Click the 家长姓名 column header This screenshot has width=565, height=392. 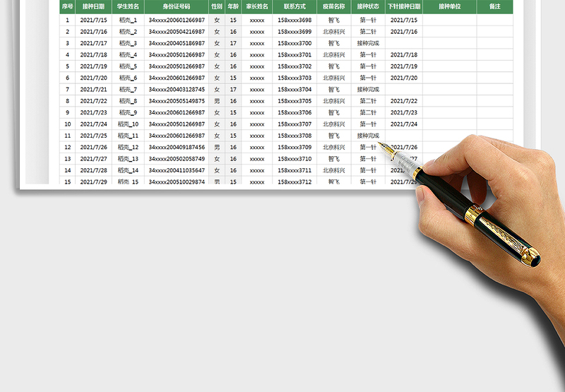click(257, 6)
